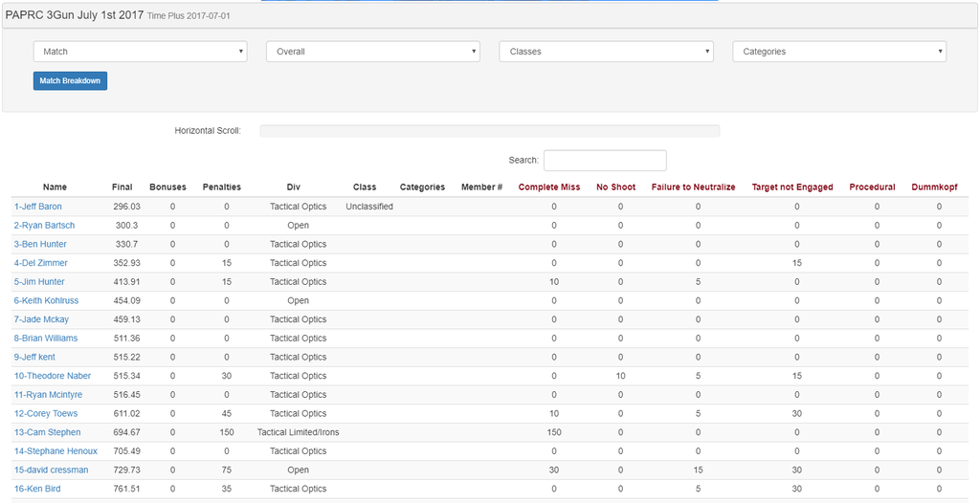Viewport: 980px width, 503px height.
Task: Click the PAPRC 3Gun July 1st 2017 title
Action: tap(75, 15)
